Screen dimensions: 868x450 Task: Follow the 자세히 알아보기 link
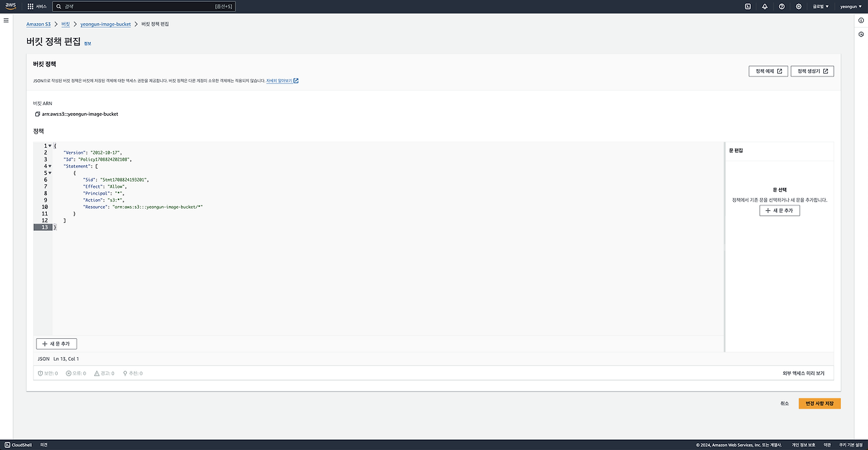tap(282, 81)
